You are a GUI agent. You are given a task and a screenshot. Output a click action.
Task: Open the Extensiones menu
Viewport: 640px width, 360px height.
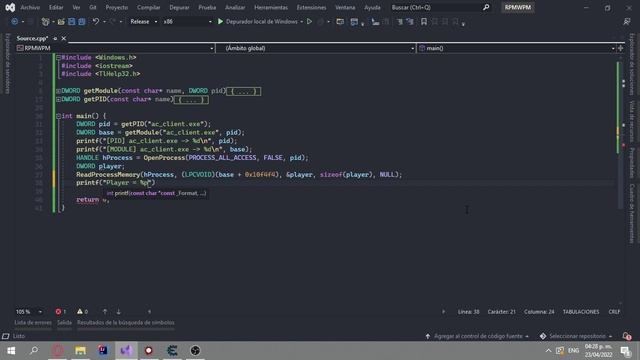pyautogui.click(x=311, y=7)
